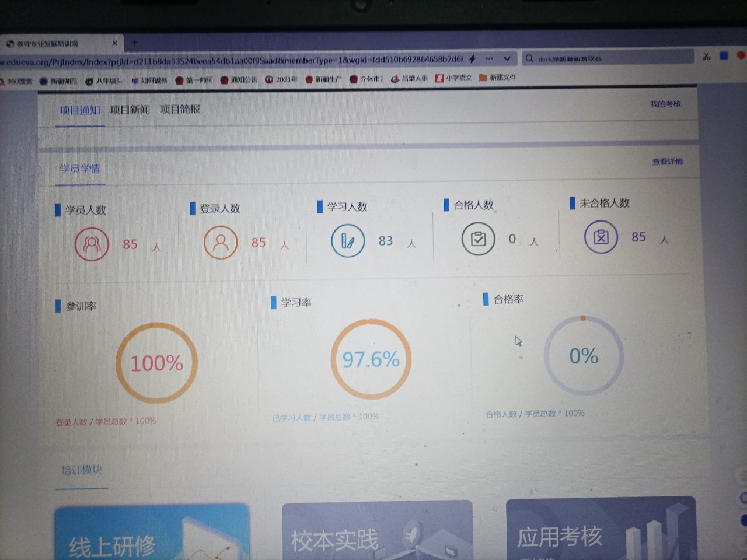The image size is (747, 560).
Task: Click the lightning bolt icon in address bar
Action: 472,59
